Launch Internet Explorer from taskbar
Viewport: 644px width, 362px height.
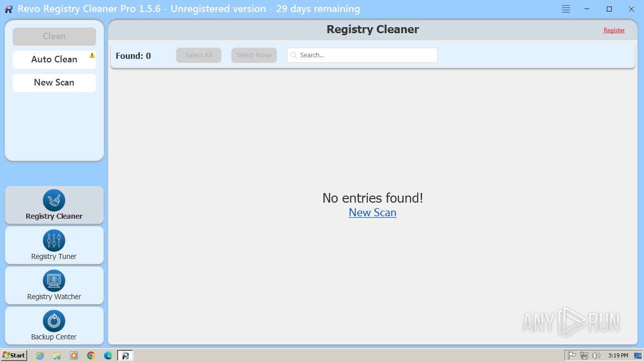40,355
